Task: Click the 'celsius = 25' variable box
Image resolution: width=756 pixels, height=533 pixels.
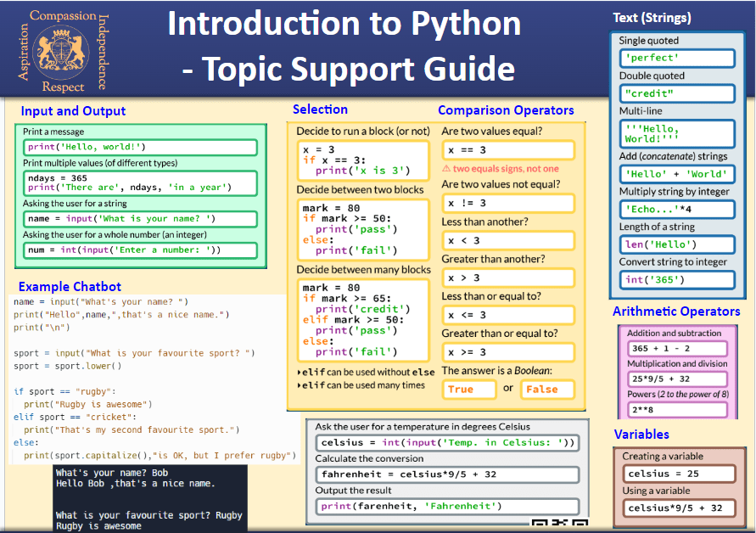Action: (x=679, y=474)
